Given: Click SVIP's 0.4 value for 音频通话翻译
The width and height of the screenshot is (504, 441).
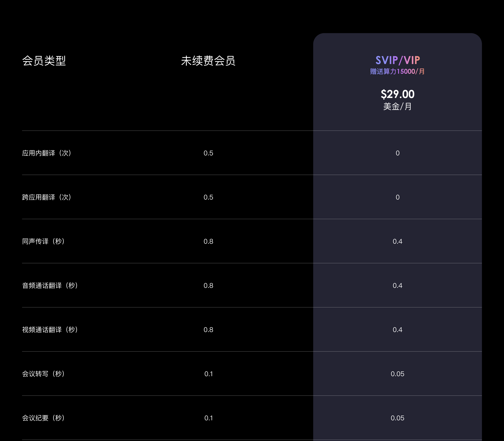Looking at the screenshot, I should (x=398, y=285).
